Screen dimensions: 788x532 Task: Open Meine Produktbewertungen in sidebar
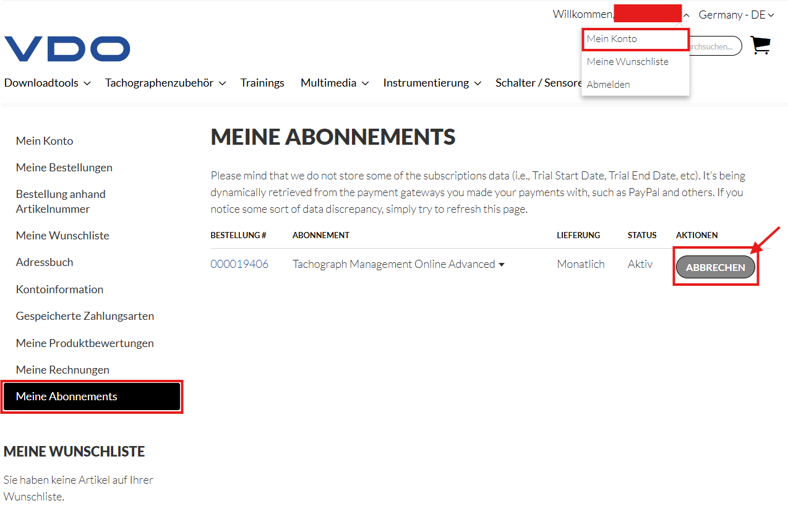[x=85, y=343]
